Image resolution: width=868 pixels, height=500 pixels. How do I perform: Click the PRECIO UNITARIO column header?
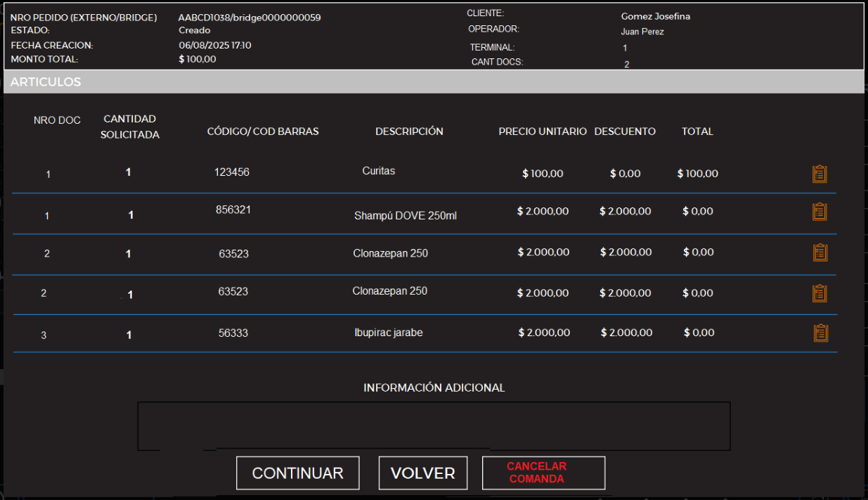(x=543, y=132)
